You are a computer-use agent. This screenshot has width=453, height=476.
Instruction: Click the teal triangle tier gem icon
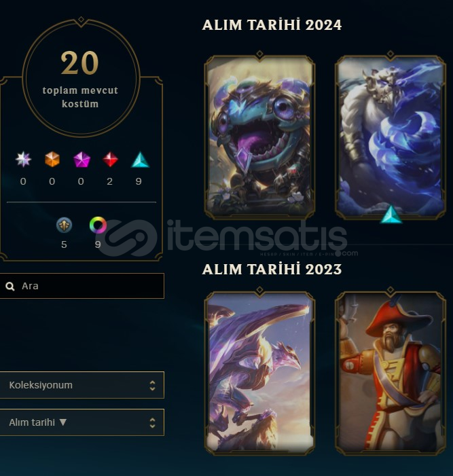coord(140,160)
